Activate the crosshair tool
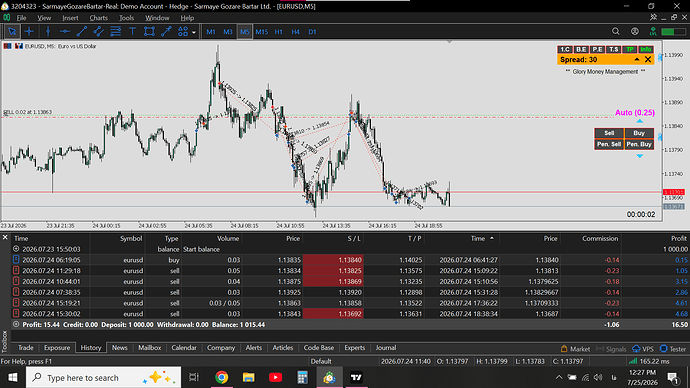The width and height of the screenshot is (690, 388). click(x=29, y=32)
